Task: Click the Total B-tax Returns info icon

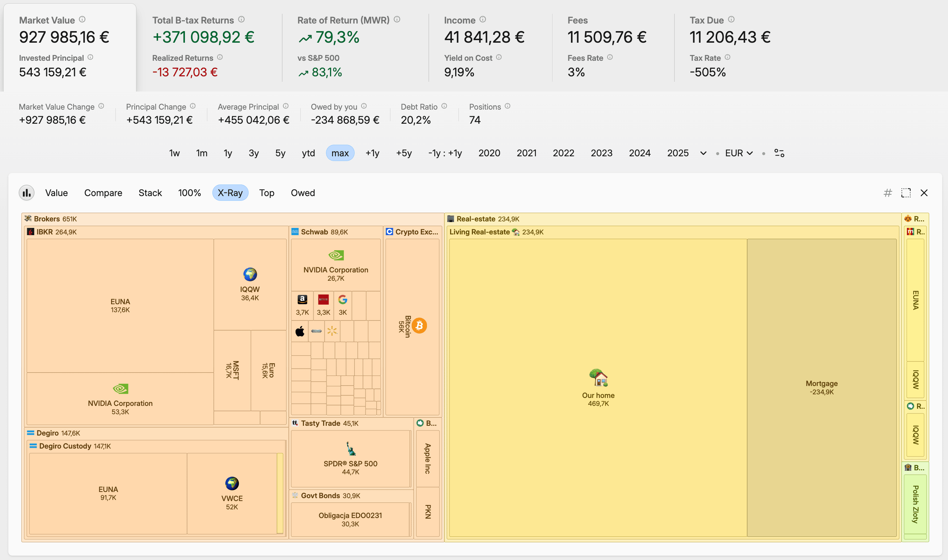Action: coord(242,19)
